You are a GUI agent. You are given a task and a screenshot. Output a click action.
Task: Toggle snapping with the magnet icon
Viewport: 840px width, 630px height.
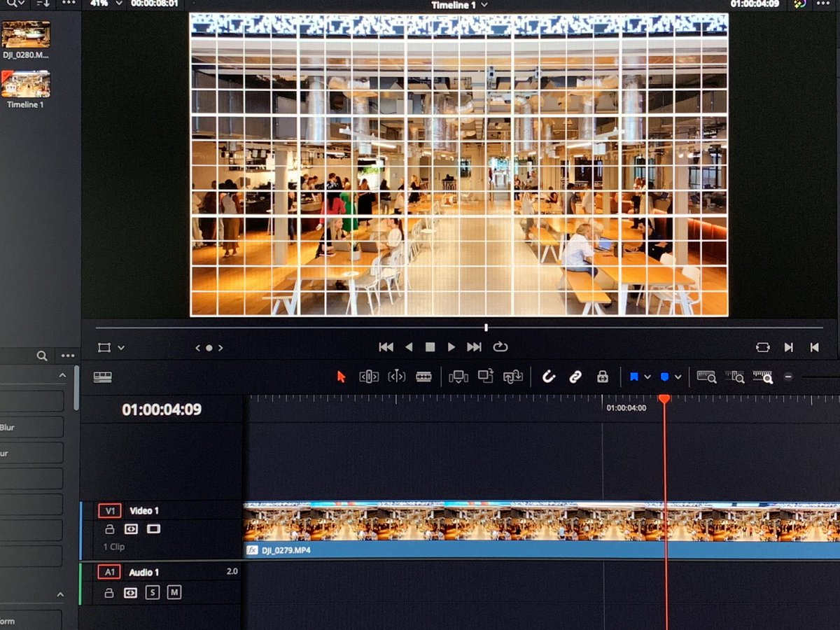pyautogui.click(x=549, y=376)
